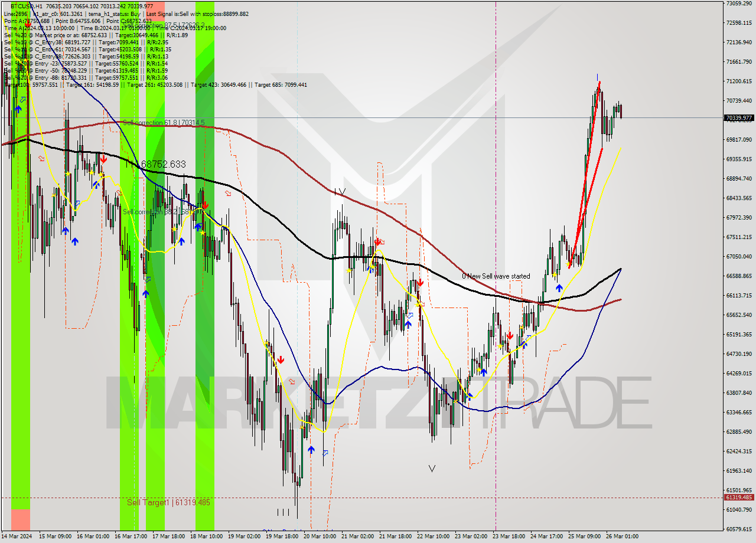Click price axis label 66113.705

tap(738, 296)
